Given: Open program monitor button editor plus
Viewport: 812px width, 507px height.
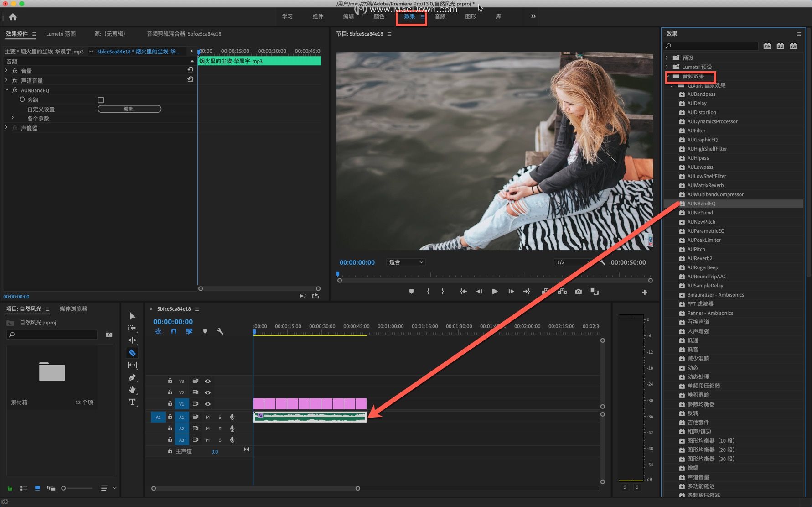Looking at the screenshot, I should pyautogui.click(x=645, y=292).
